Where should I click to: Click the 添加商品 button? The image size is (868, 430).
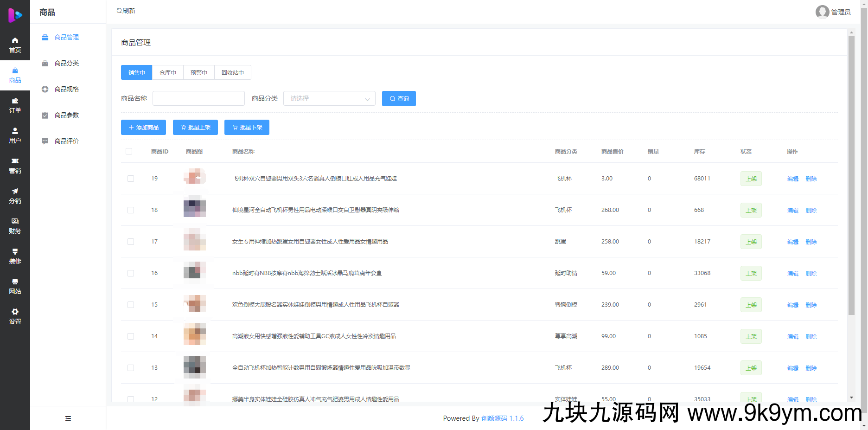[143, 127]
